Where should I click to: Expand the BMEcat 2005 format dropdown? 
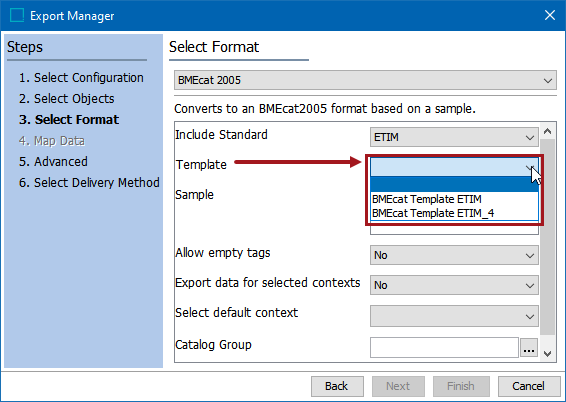365,80
